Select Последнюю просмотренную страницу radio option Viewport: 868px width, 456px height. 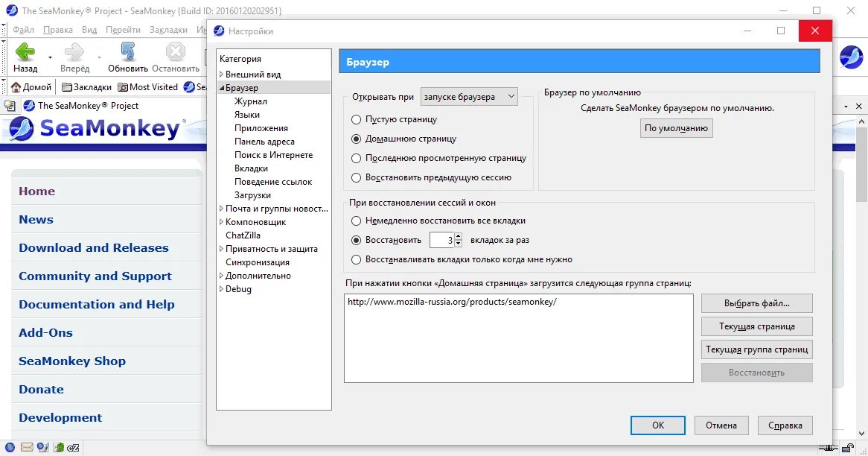356,158
